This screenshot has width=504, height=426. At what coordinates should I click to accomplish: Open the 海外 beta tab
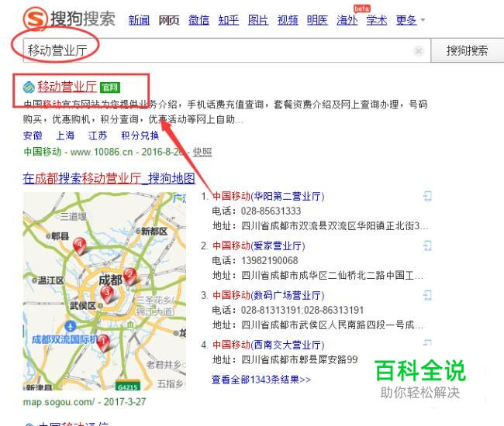(347, 20)
